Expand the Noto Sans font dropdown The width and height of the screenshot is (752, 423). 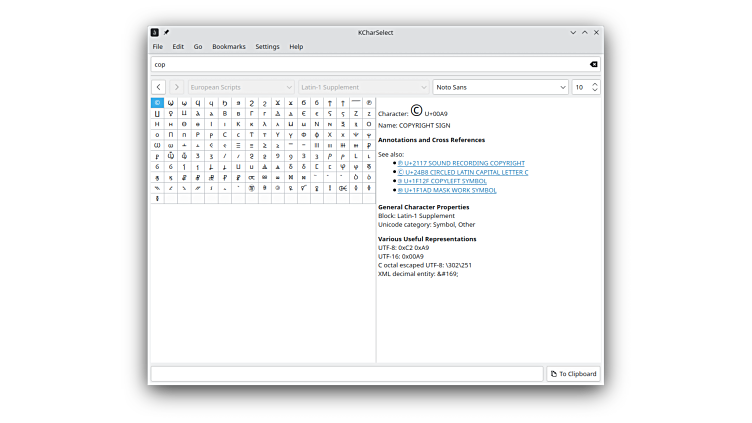coord(500,87)
